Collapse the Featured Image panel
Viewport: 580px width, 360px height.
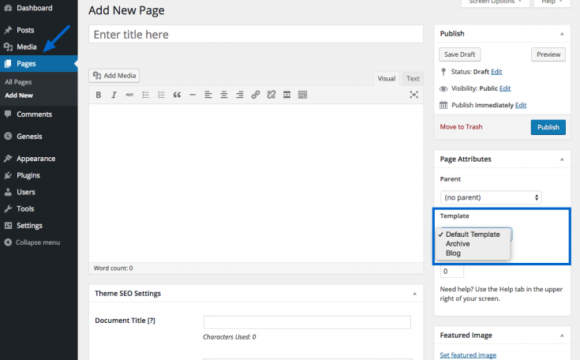coord(562,336)
